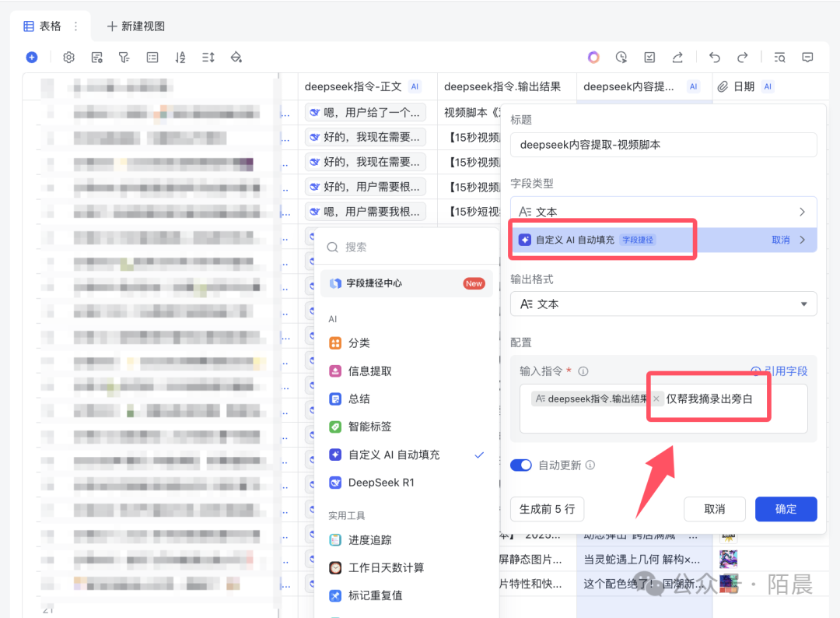This screenshot has height=618, width=840.
Task: Click the share arrow icon in toolbar
Action: 677,58
